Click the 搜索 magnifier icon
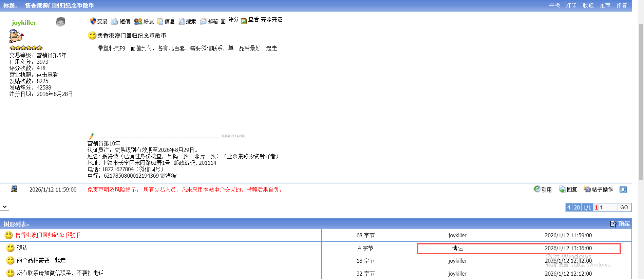The image size is (644, 279). pos(182,21)
